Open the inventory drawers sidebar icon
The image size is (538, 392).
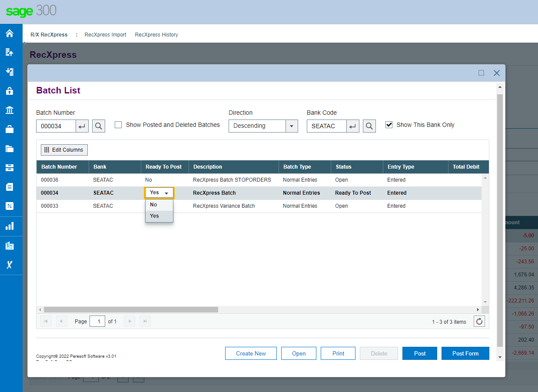pos(10,168)
